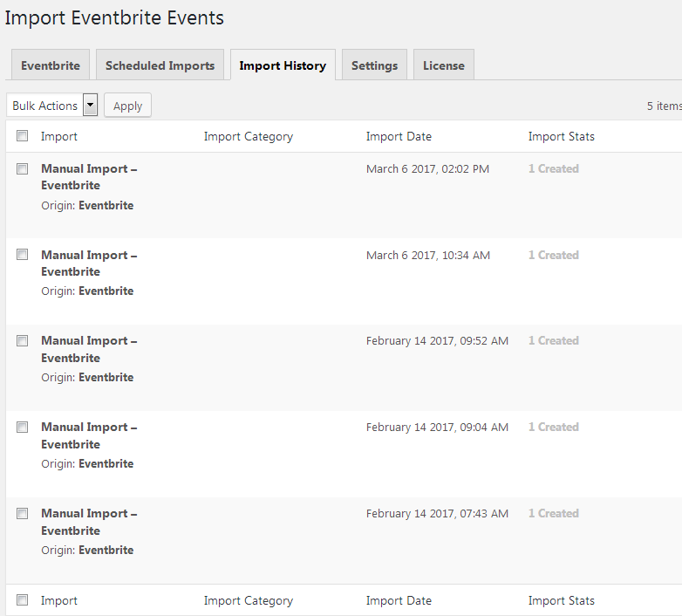Open Manual Import dated March 6 10:34 AM
Viewport: 682px width, 616px height.
(89, 264)
